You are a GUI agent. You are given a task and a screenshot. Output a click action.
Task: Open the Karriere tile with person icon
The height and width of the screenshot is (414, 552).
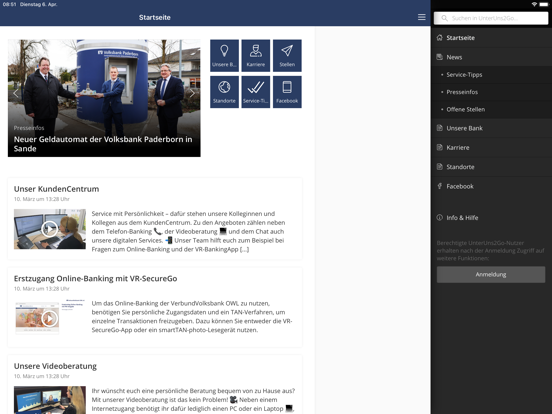click(256, 56)
